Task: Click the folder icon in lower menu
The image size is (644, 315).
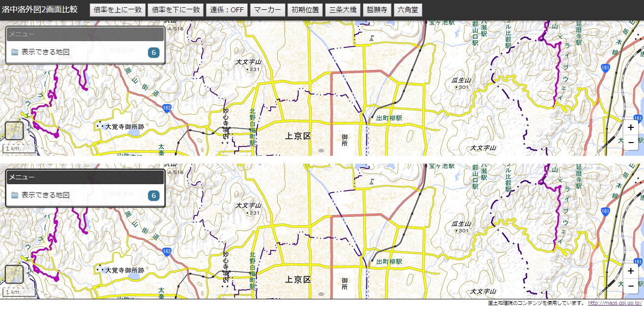Action: click(x=15, y=195)
